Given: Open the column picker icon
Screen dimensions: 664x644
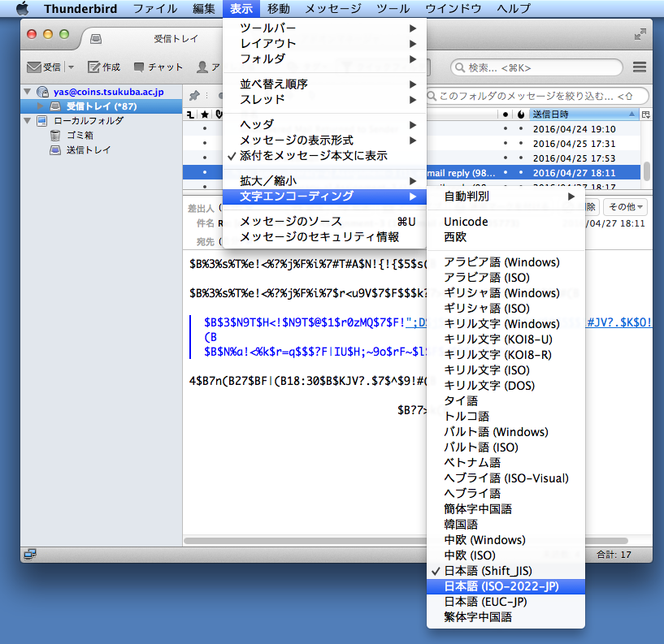Looking at the screenshot, I should 646,115.
